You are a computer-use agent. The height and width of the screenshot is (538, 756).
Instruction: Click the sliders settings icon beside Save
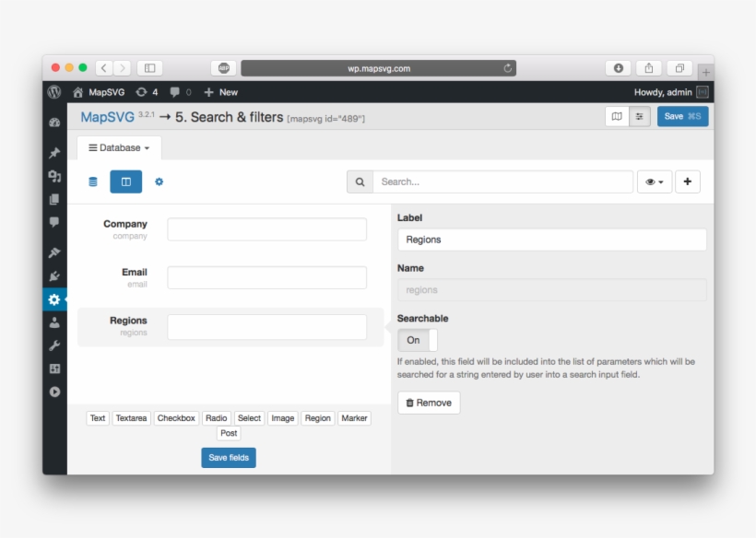tap(639, 116)
